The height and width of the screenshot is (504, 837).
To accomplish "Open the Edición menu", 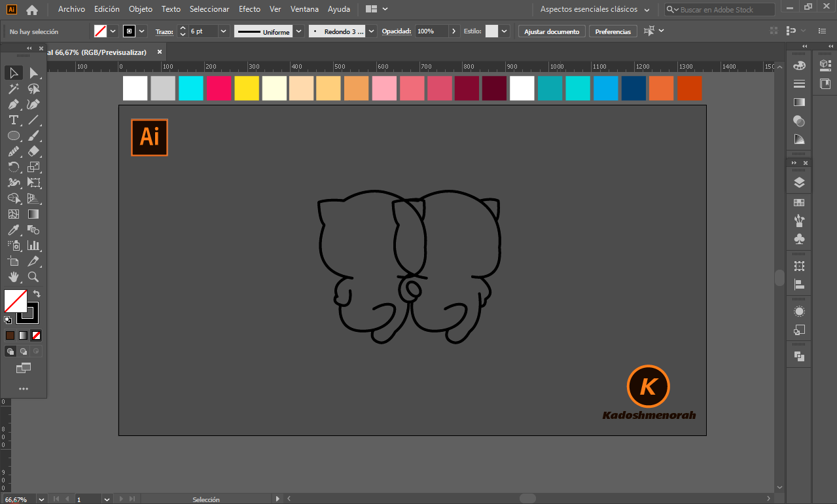I will pos(107,10).
